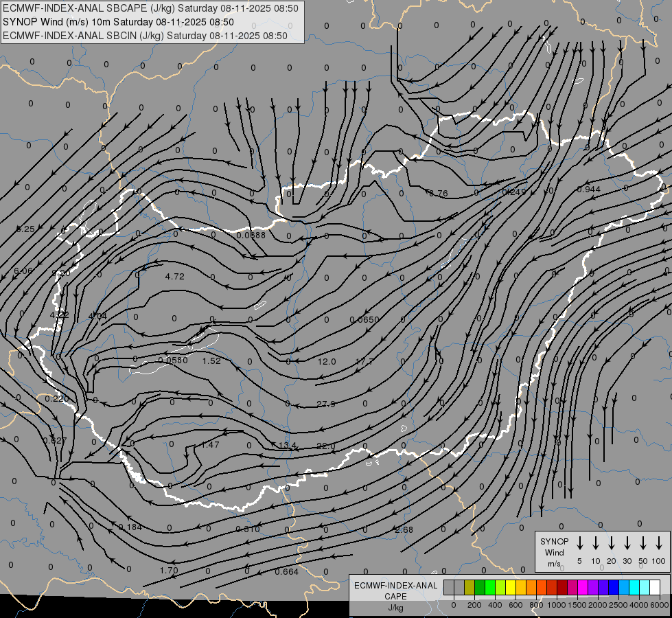672x618 pixels.
Task: Select the 1.47 map value
Action: tap(210, 445)
